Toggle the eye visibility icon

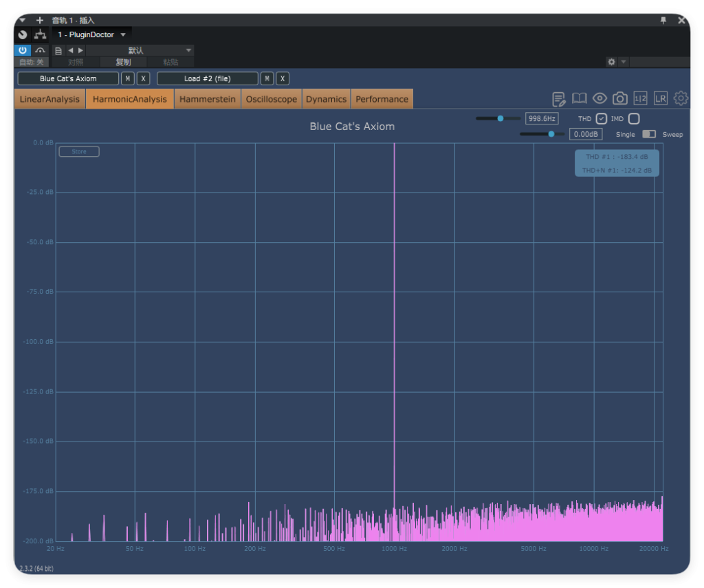tap(599, 98)
